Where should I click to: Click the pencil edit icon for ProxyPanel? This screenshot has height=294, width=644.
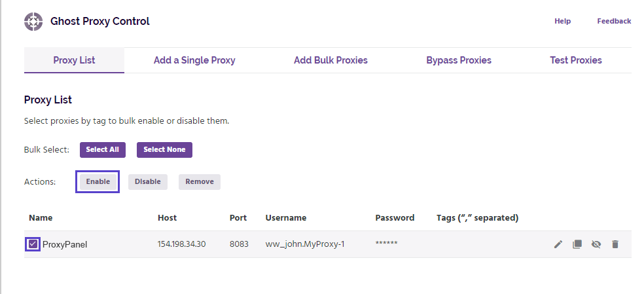click(558, 244)
